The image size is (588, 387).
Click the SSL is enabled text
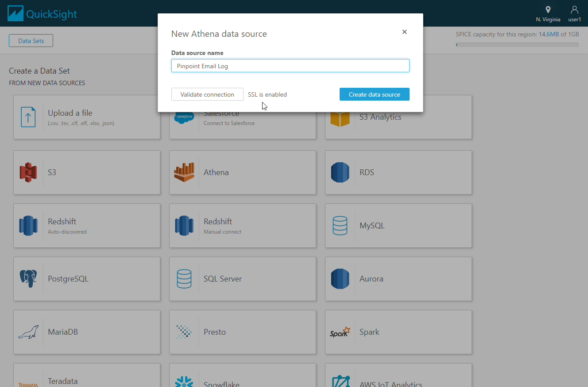[267, 94]
